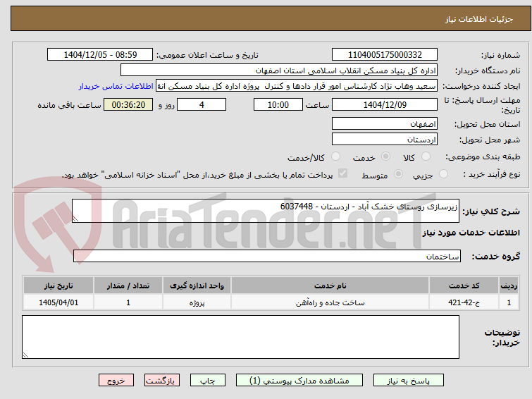Click the unit cell پروژه
Viewport: 532px width, 399px height.
[197, 302]
